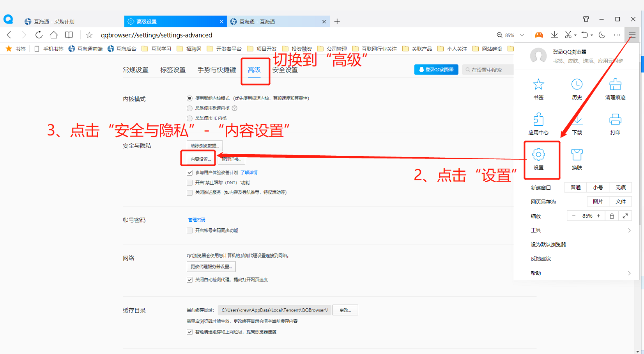Increase zoom with the plus button
This screenshot has height=354, width=644.
click(598, 216)
